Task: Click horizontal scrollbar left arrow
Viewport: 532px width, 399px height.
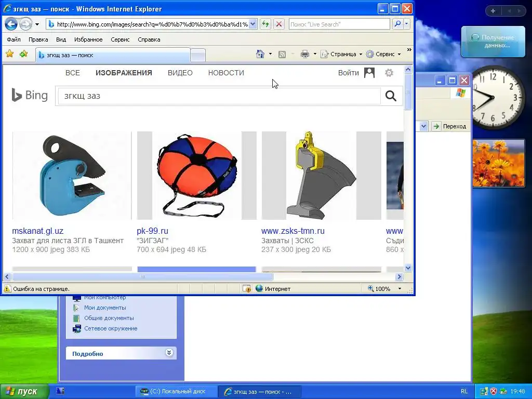Action: click(7, 277)
